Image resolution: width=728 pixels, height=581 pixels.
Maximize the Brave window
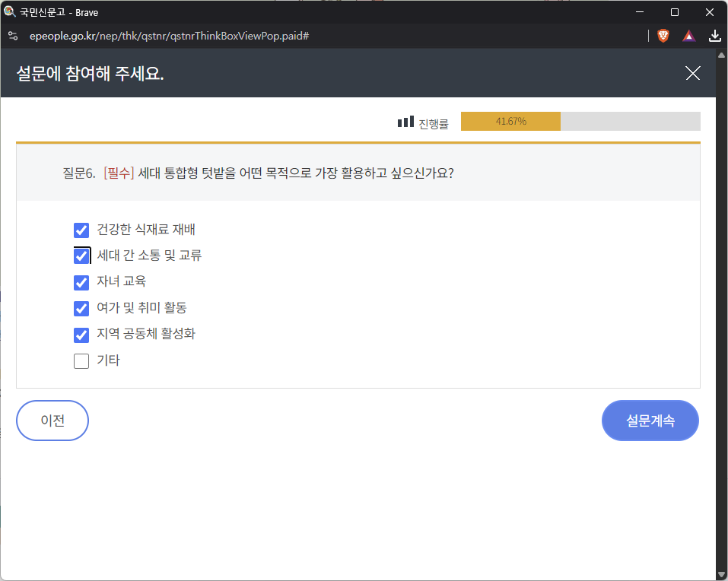tap(675, 12)
